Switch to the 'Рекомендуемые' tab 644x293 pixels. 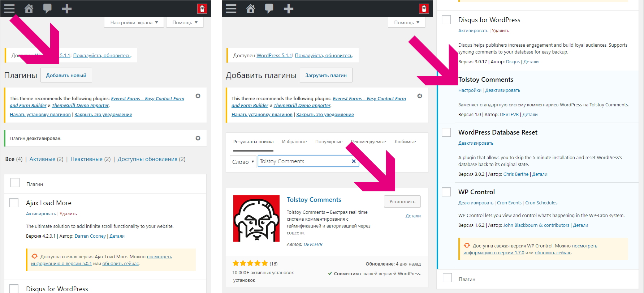pos(368,142)
